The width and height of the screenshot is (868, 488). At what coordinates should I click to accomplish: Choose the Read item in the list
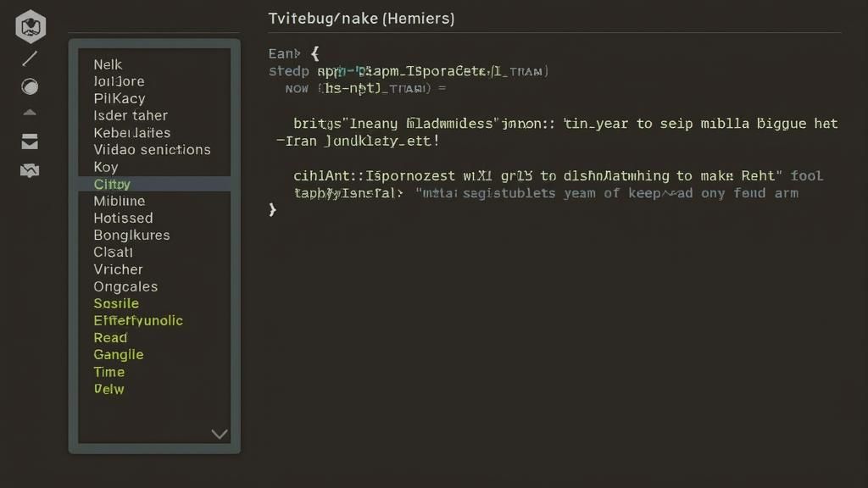click(x=110, y=337)
